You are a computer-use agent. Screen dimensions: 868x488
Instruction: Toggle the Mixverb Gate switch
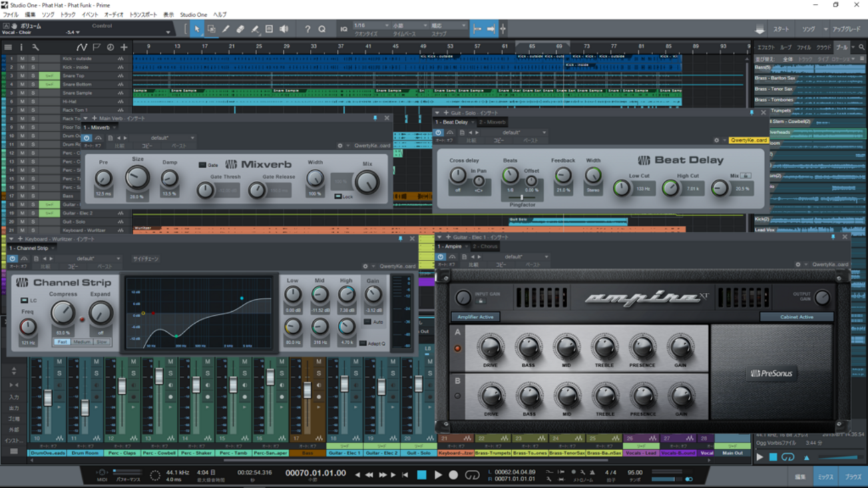203,165
